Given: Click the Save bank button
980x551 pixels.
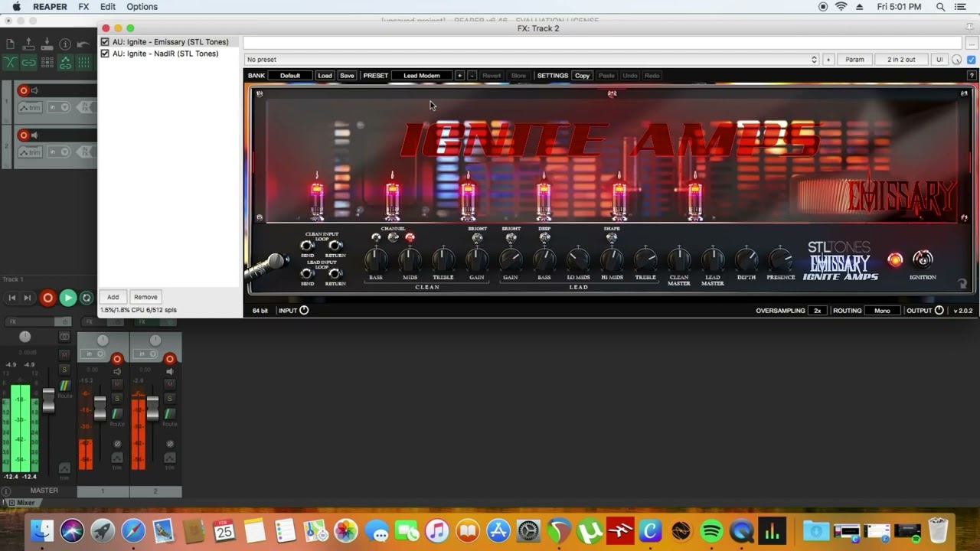Looking at the screenshot, I should click(347, 76).
